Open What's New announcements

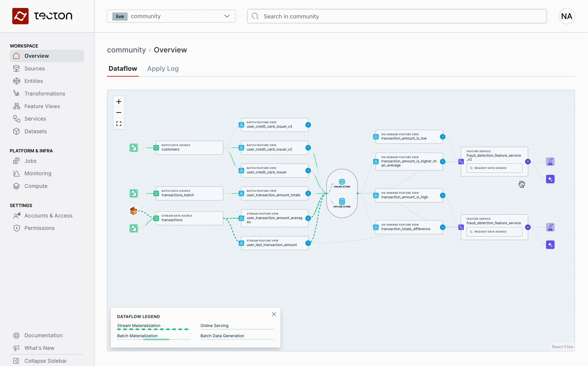pos(39,348)
